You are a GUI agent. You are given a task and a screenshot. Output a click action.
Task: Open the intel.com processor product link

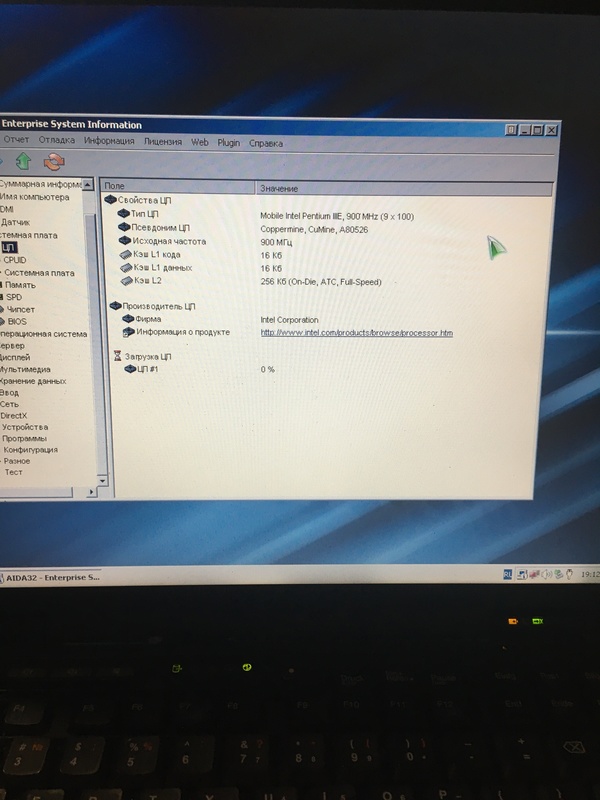(357, 333)
